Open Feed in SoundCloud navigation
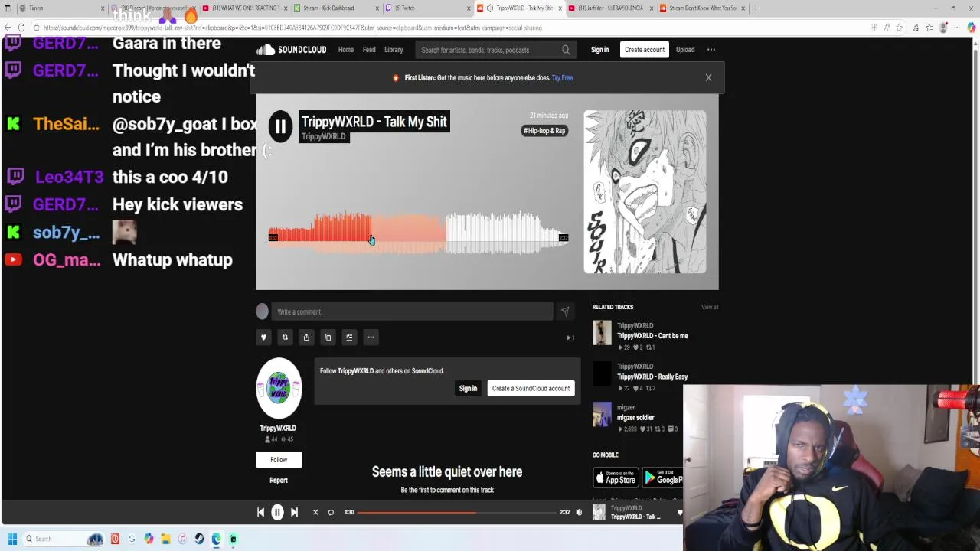Viewport: 980px width, 551px height. (x=369, y=50)
